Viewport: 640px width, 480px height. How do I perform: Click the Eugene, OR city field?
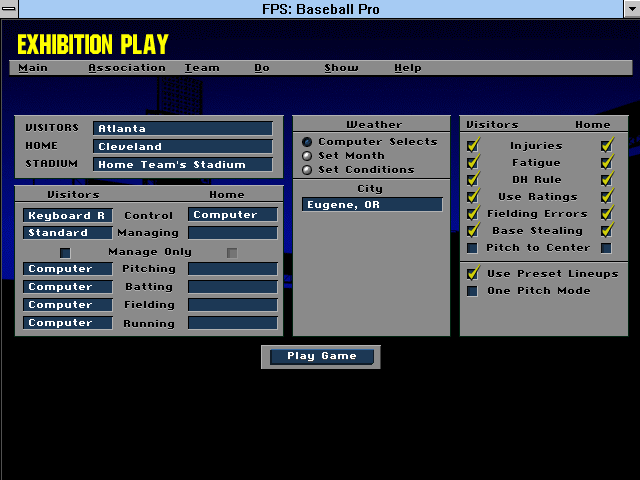pyautogui.click(x=372, y=205)
